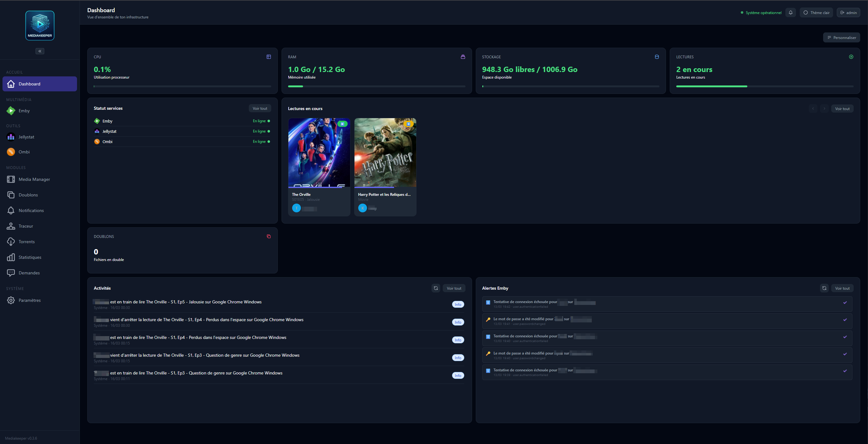This screenshot has height=444, width=868.
Task: Open the Harry Potter poster thumbnail
Action: click(385, 152)
